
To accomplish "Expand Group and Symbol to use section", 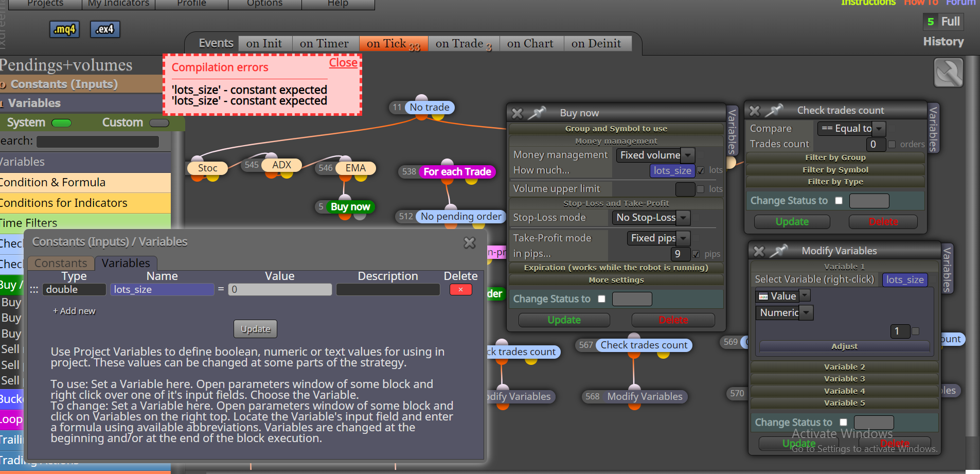I will point(616,129).
